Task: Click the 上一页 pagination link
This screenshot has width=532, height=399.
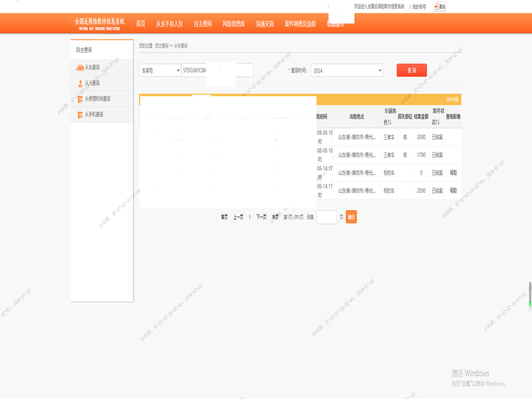Action: [x=238, y=217]
